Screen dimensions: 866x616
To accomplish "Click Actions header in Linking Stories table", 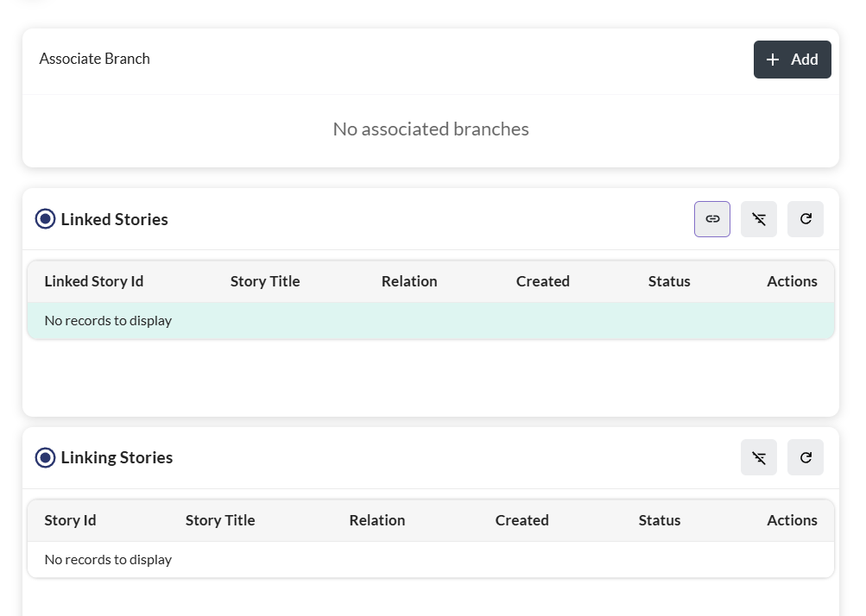I will coord(792,520).
